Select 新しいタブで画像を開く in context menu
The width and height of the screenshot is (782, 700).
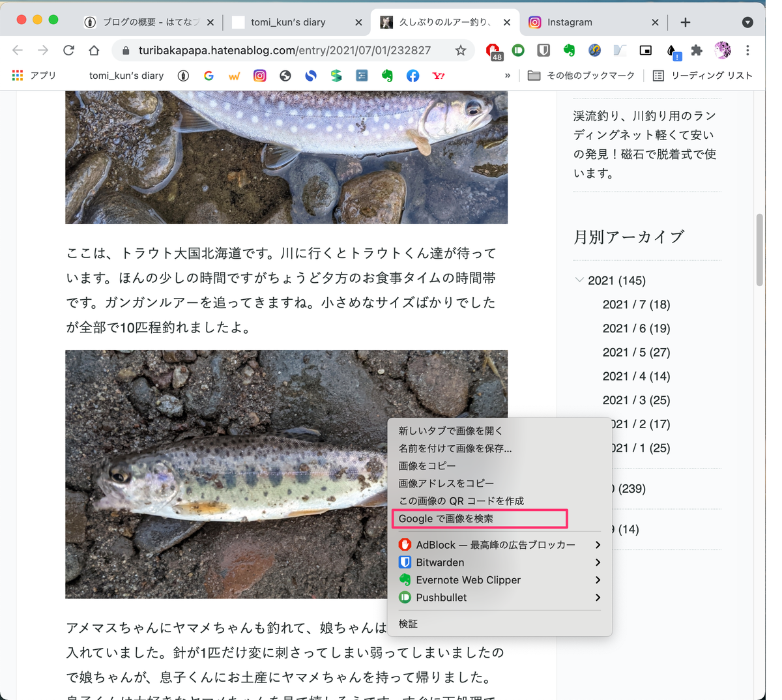[500, 431]
